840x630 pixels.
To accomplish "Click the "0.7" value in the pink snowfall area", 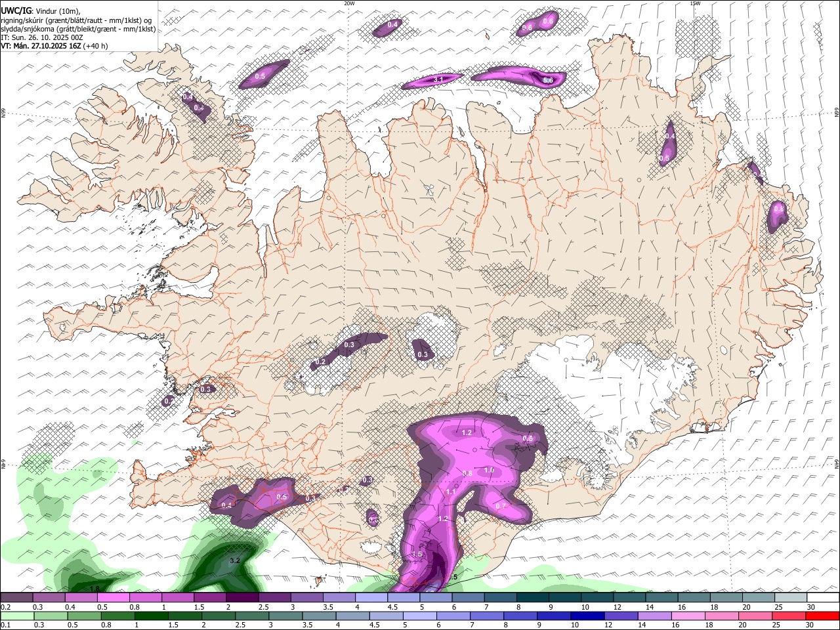I will (501, 507).
